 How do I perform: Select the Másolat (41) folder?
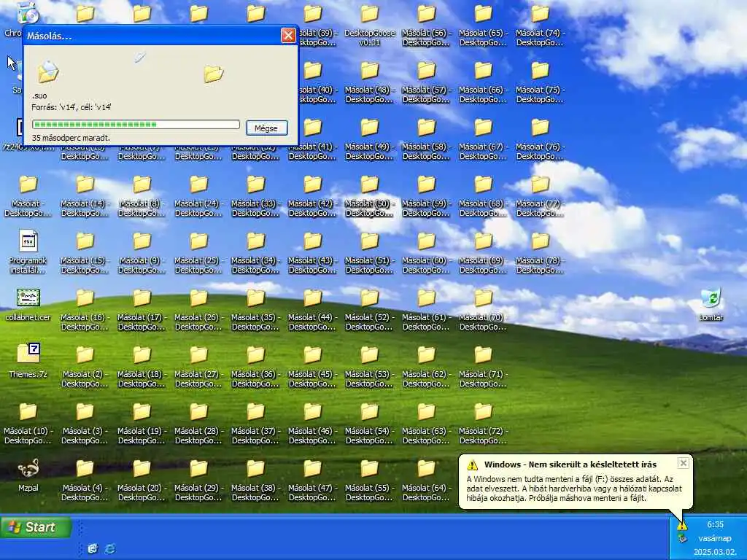pos(312,139)
